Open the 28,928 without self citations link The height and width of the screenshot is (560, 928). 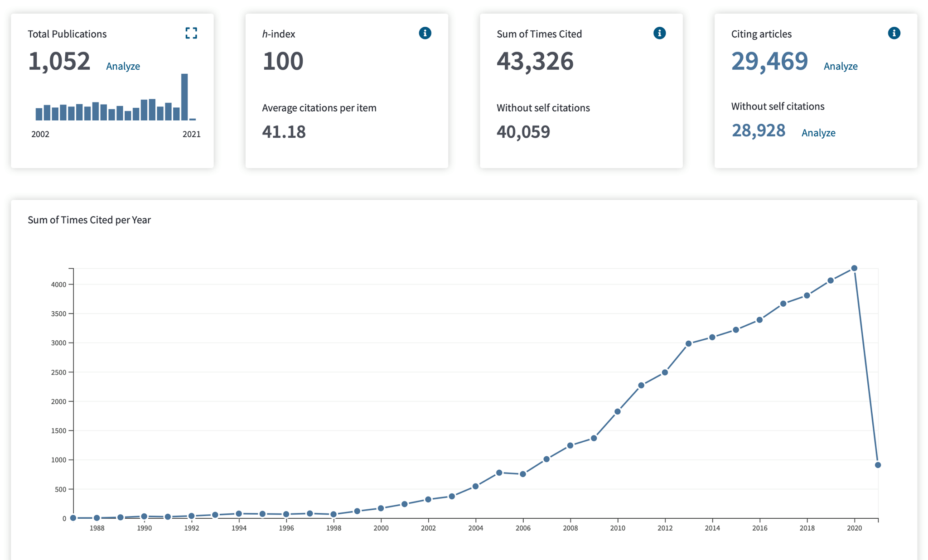point(759,130)
